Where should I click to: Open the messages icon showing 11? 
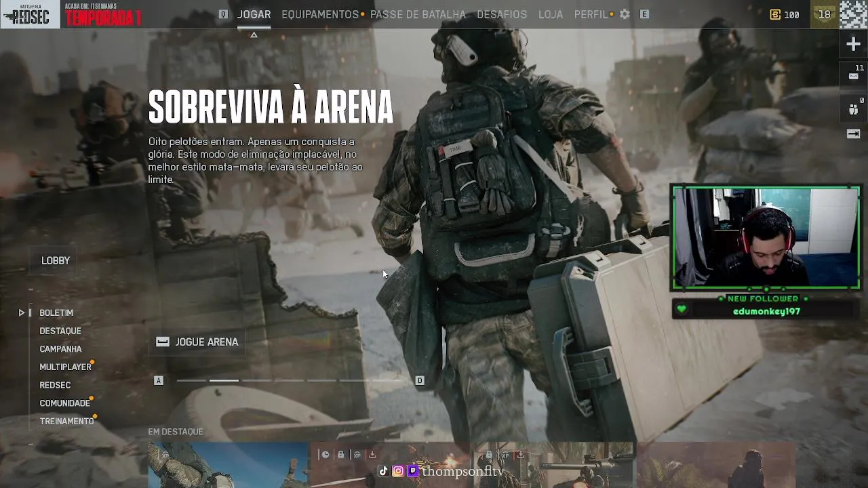pos(854,76)
